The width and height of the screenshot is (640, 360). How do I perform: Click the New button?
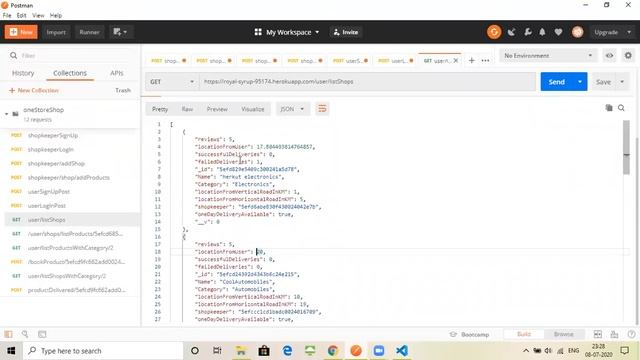click(x=21, y=32)
